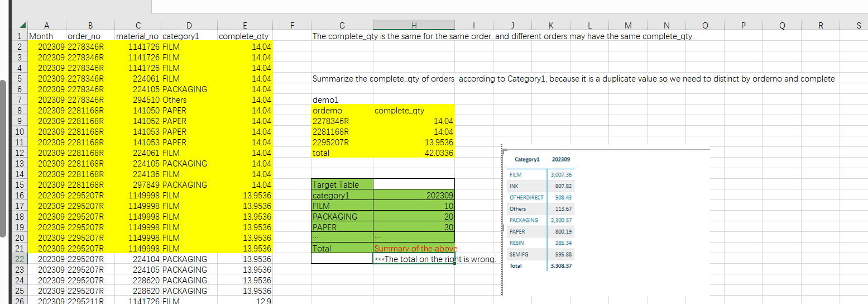Click material number 224136
The height and width of the screenshot is (304, 868).
(x=137, y=174)
